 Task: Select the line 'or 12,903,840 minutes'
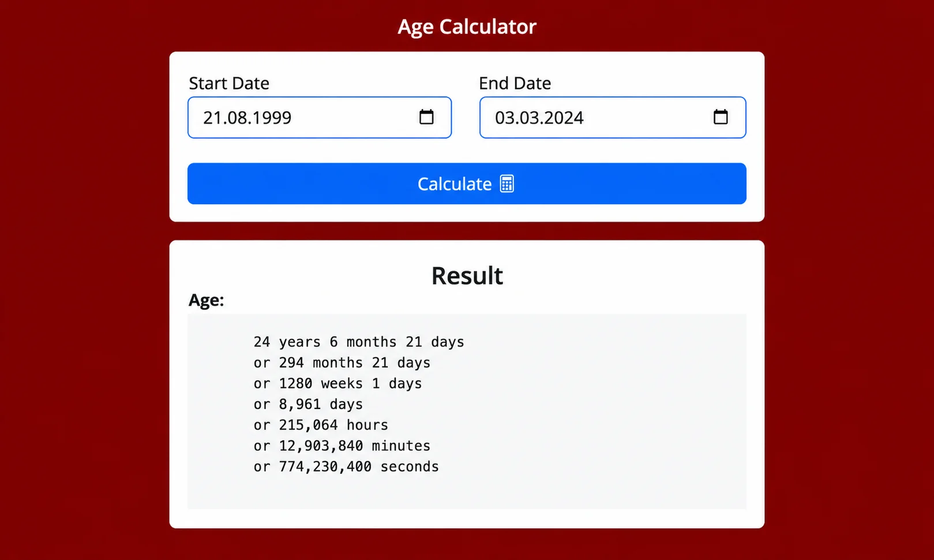[342, 446]
